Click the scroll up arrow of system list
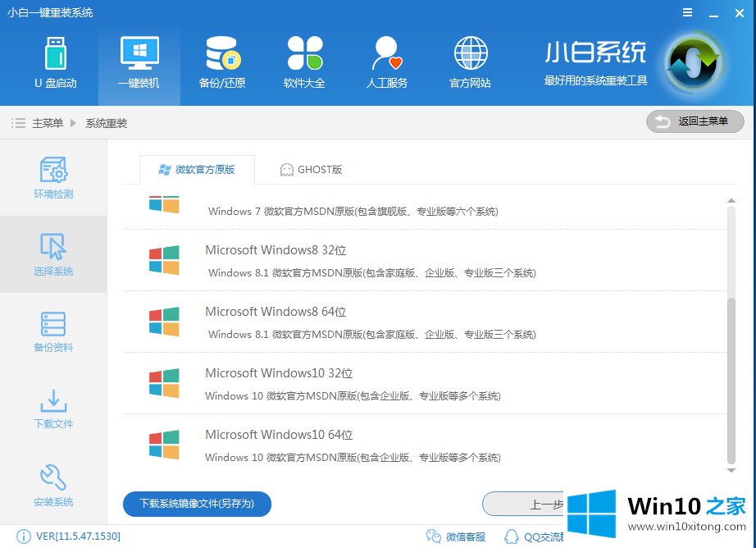Screen dimensions: 756x548 pos(731,201)
